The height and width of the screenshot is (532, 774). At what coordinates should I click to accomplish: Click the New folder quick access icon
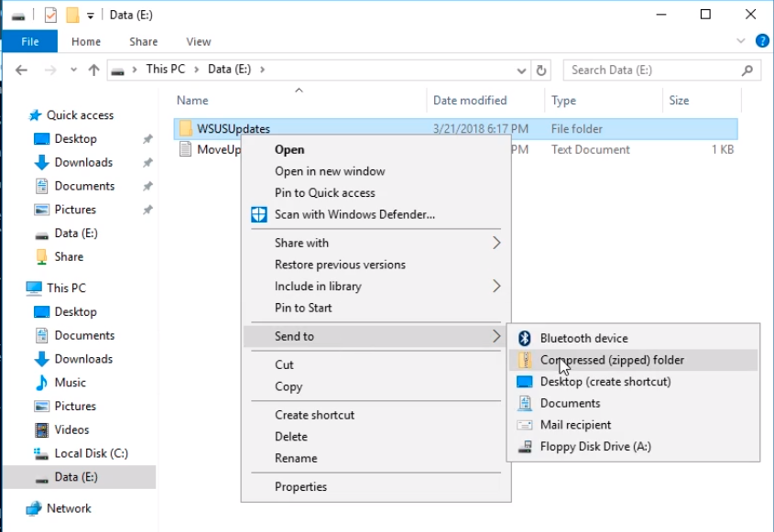pyautogui.click(x=72, y=16)
